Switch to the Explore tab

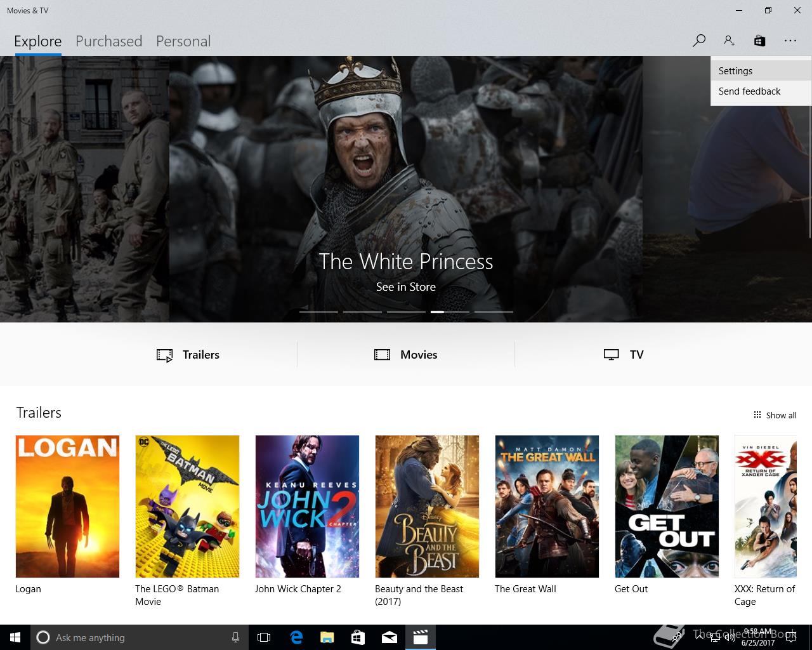click(x=38, y=41)
